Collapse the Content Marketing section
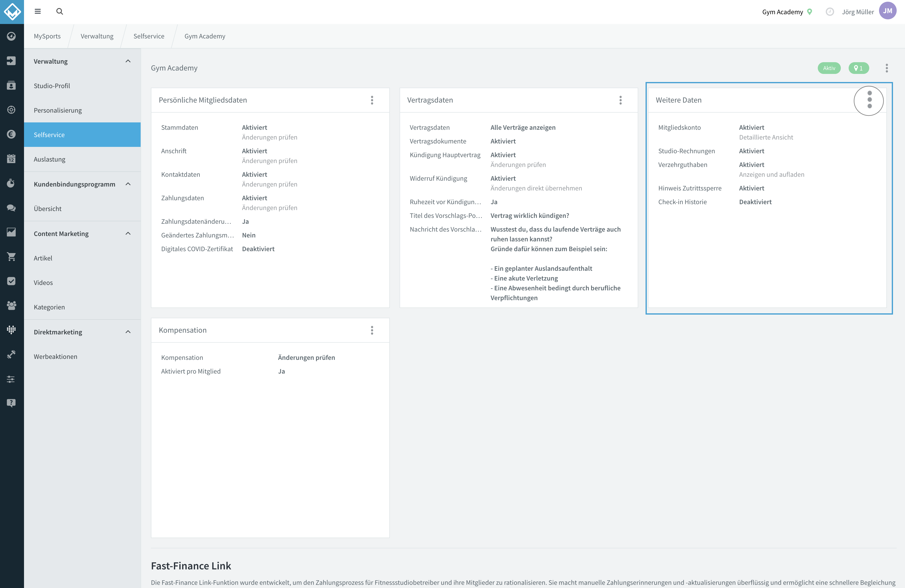905x588 pixels. tap(128, 233)
